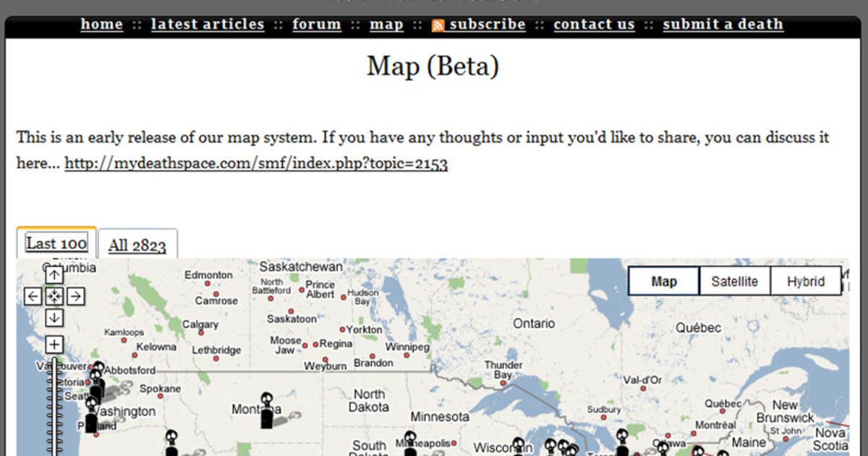
Task: Switch to the All 2823 tab
Action: point(137,245)
